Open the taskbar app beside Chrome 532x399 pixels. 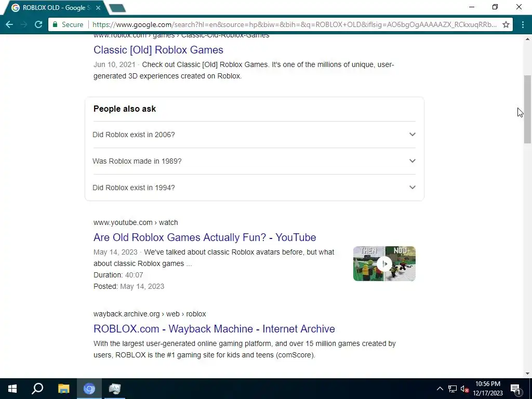[115, 389]
